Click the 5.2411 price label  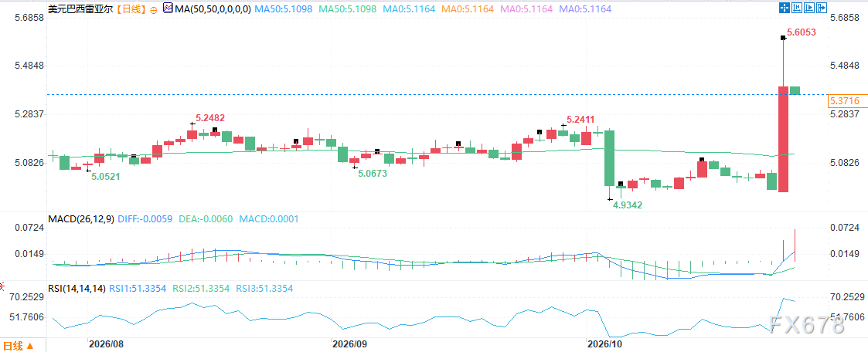click(580, 119)
